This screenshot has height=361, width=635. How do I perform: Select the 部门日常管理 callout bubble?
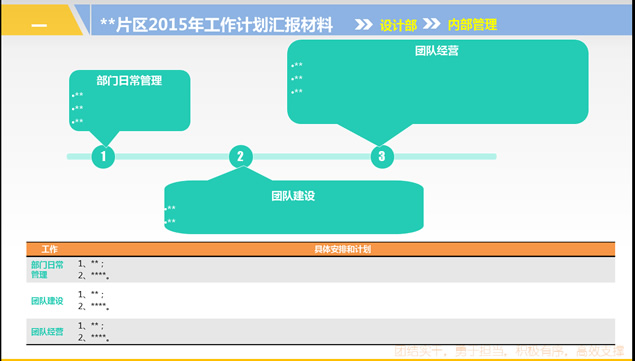point(130,100)
